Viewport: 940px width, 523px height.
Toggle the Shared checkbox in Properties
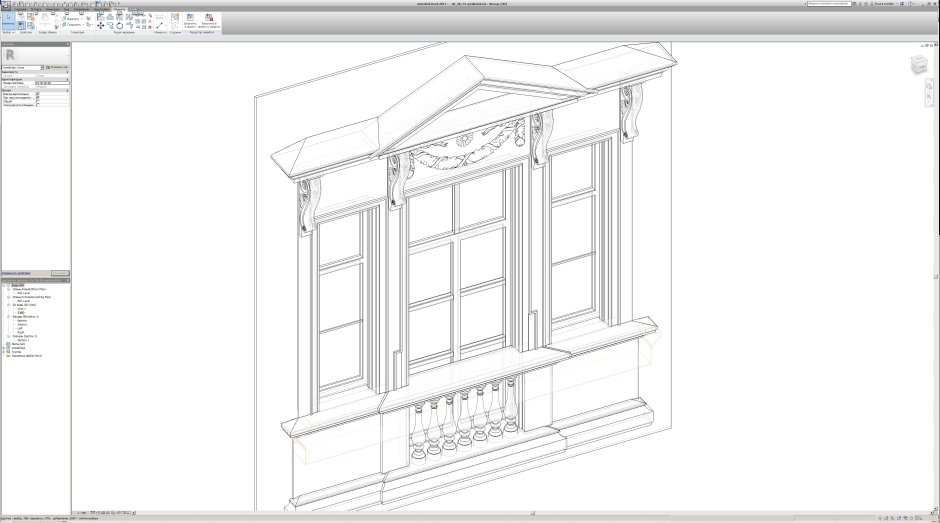pyautogui.click(x=38, y=101)
